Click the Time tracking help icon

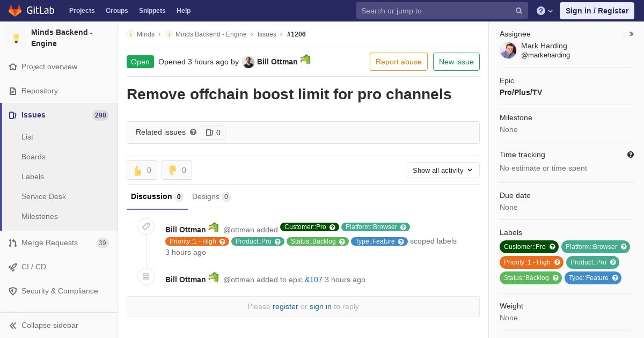tap(631, 155)
